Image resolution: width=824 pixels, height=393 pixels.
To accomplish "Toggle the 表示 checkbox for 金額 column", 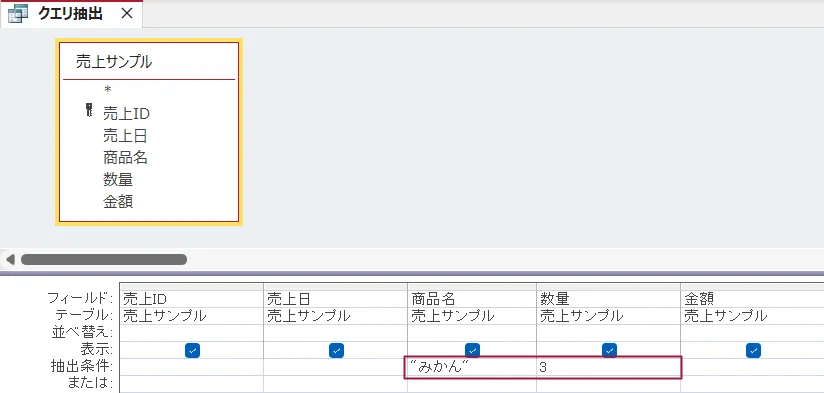I will (753, 350).
